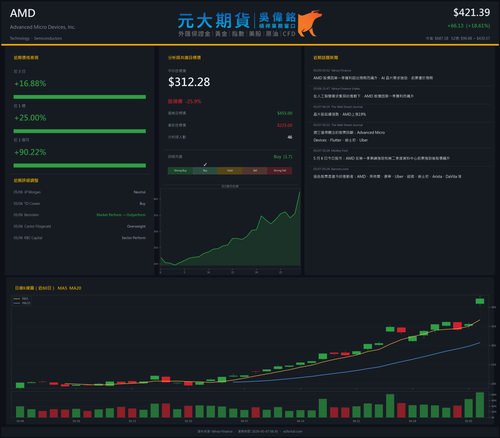Click the green bar under +16.88%
Viewport: 500px width, 438px height.
[80, 97]
